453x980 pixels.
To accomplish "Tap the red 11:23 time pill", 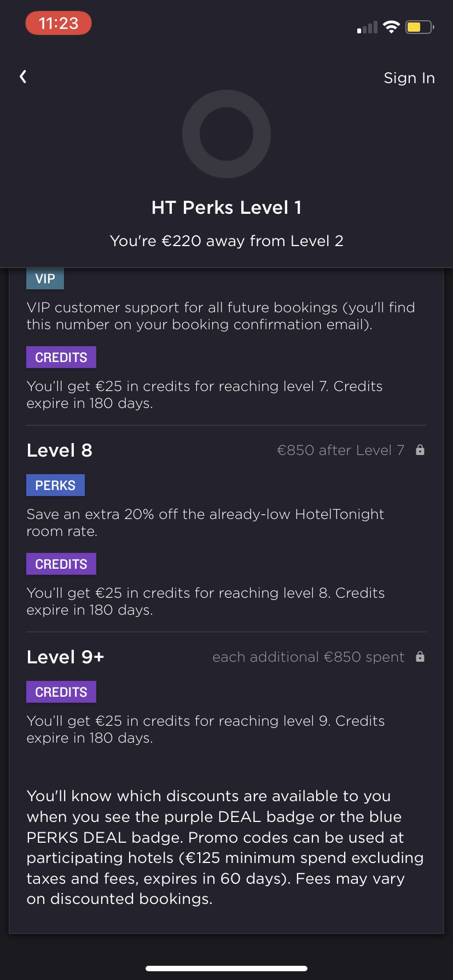I will coord(59,24).
